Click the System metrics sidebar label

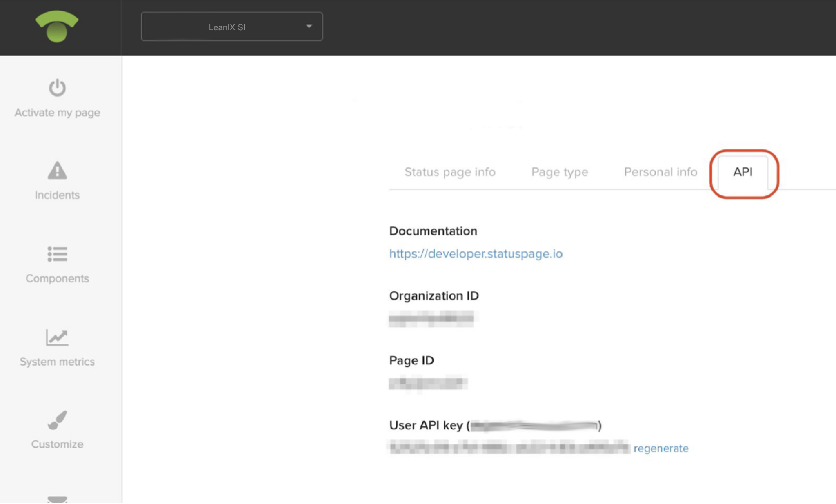click(x=57, y=362)
